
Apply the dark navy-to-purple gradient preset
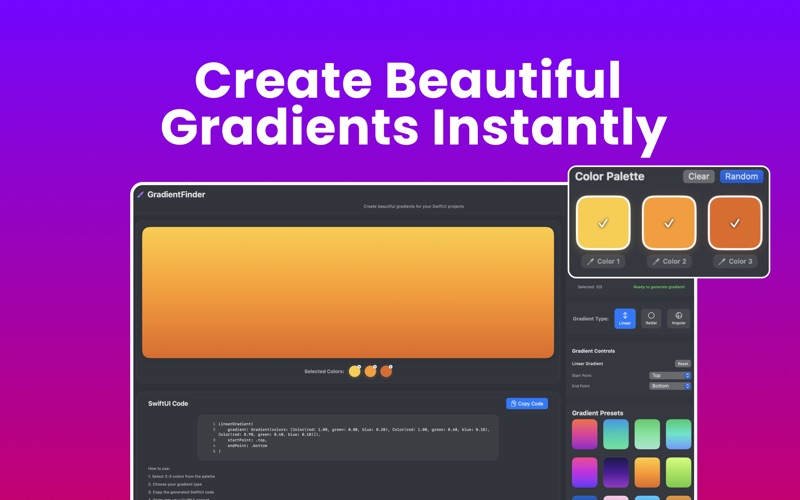click(x=616, y=472)
